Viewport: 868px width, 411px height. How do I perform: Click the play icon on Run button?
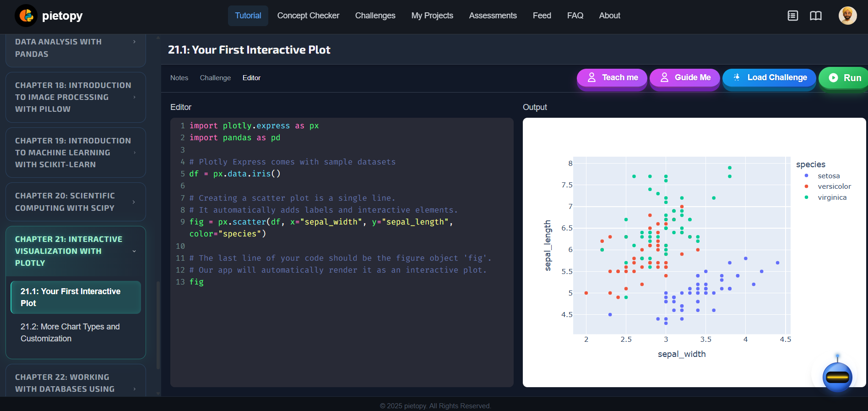[833, 78]
